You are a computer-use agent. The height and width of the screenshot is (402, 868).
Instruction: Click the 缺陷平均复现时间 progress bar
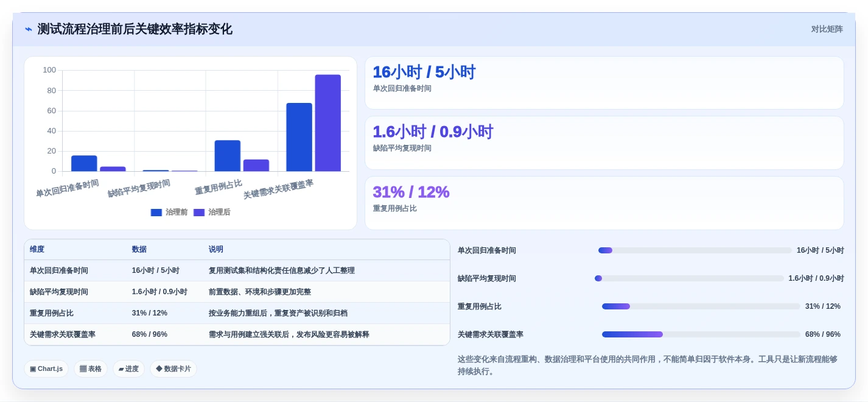689,278
